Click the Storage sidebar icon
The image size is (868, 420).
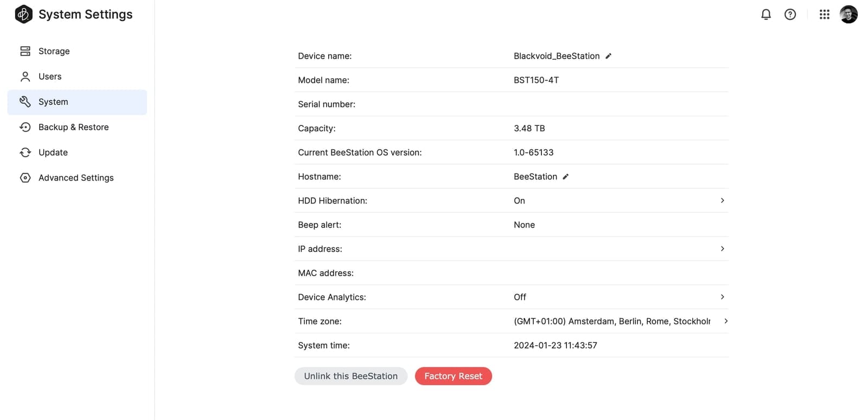[25, 51]
